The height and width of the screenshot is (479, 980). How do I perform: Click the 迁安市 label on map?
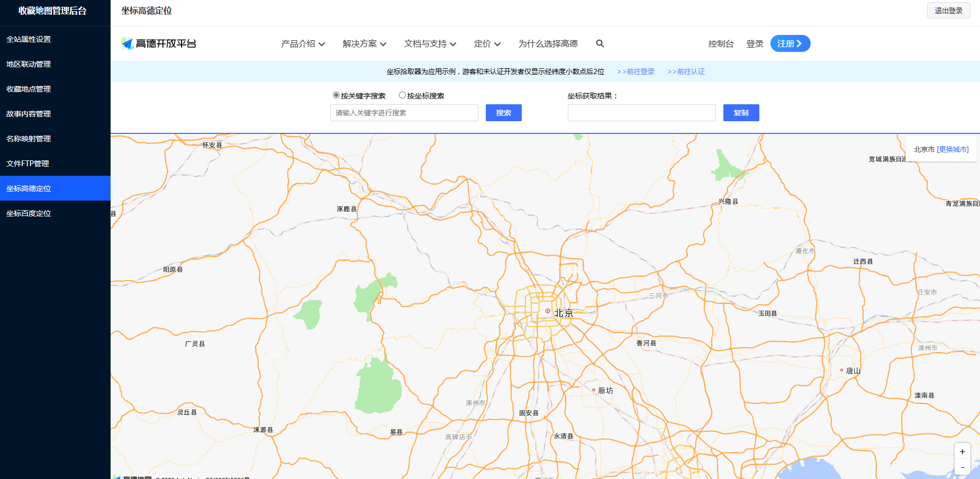point(927,292)
